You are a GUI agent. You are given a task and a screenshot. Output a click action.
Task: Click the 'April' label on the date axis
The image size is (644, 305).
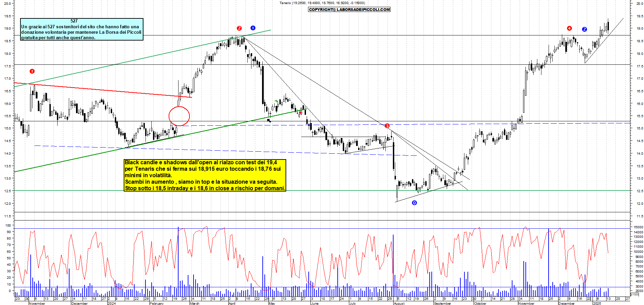232,303
